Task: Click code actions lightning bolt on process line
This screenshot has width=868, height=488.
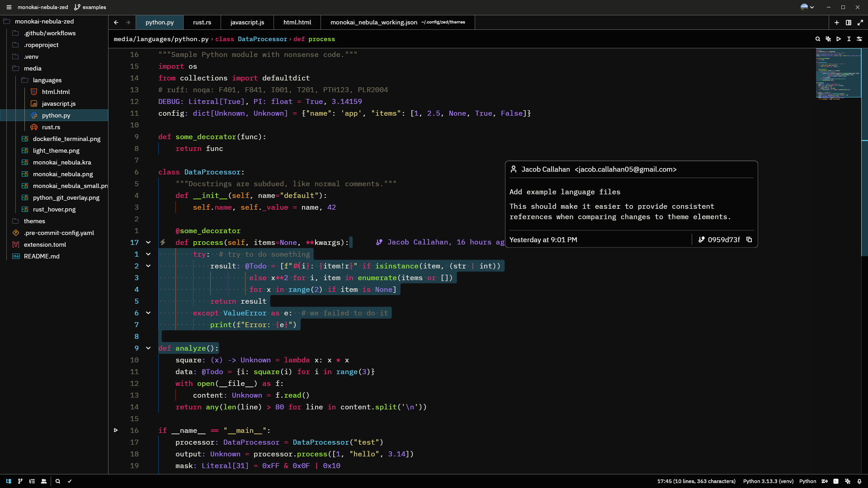Action: pos(163,243)
